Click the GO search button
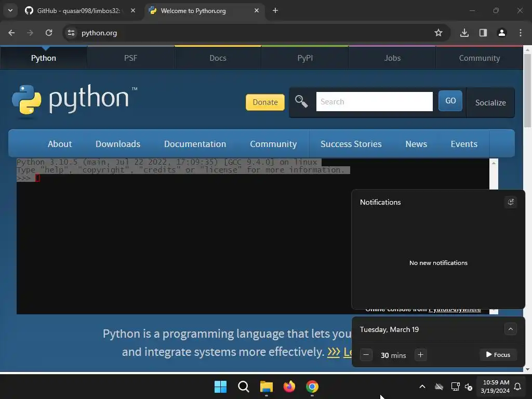 [x=450, y=101]
